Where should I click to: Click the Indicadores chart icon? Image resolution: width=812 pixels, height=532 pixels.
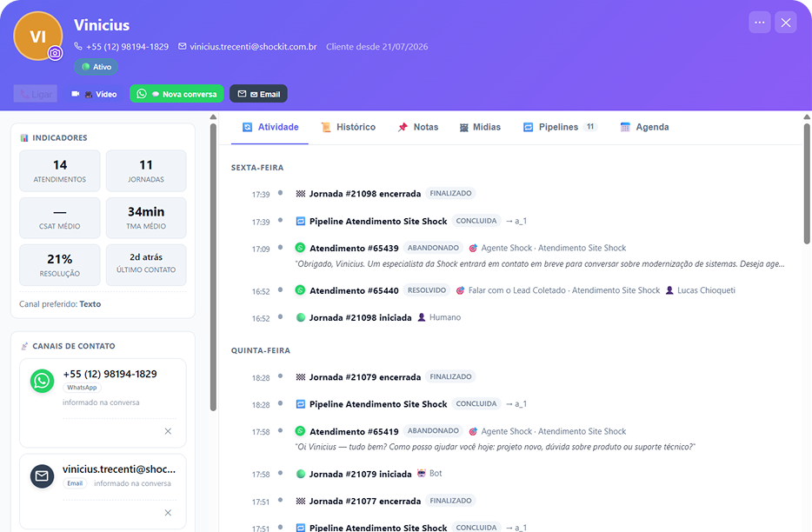tap(24, 138)
